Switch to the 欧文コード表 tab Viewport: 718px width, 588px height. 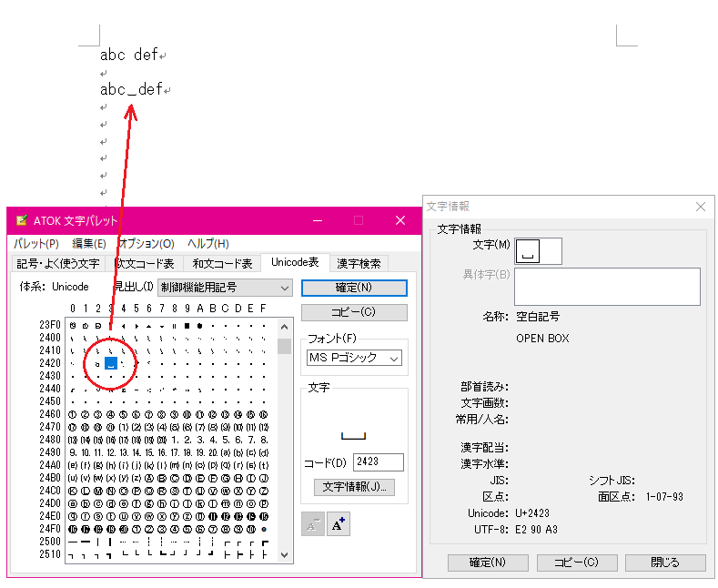(x=145, y=263)
